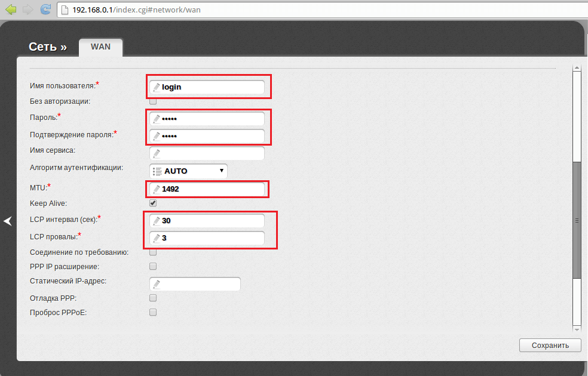Click the page icon in address bar

66,10
